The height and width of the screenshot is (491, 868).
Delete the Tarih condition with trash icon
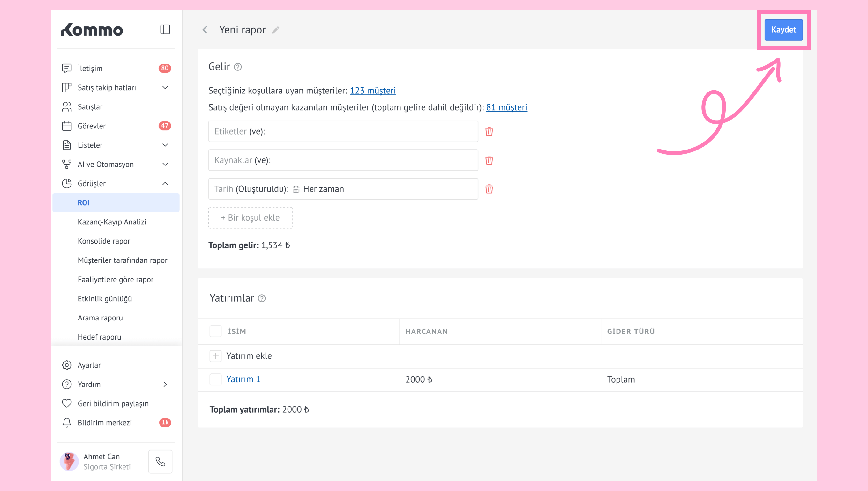coord(489,189)
